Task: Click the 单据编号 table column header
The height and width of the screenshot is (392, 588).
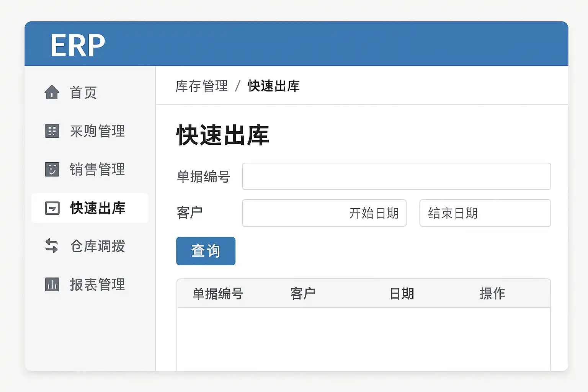Action: coord(218,294)
